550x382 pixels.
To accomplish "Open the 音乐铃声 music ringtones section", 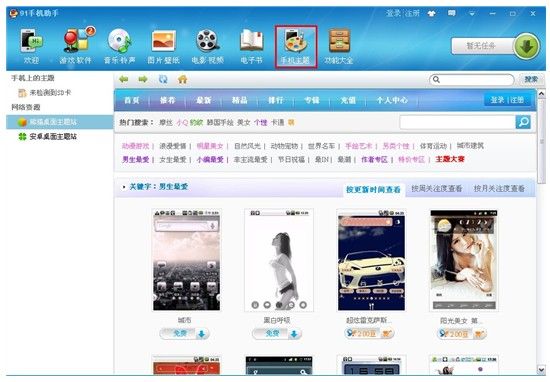I will [120, 46].
